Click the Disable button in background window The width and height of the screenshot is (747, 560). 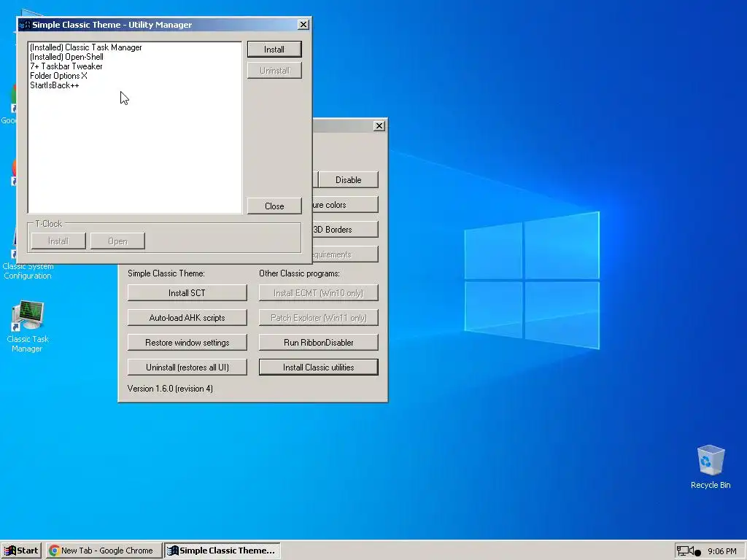[348, 180]
